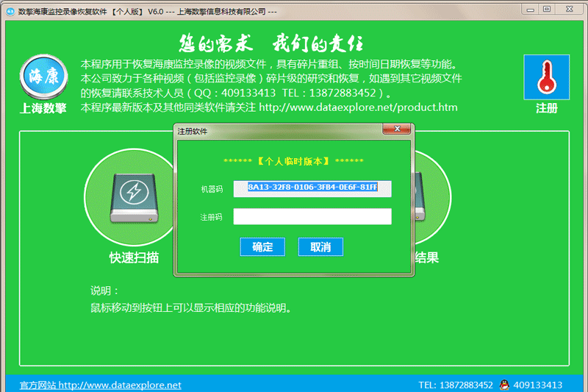Screen dimensions: 588x392
Task: Open the 快速扫描 quick scan drive icon
Action: 134,198
